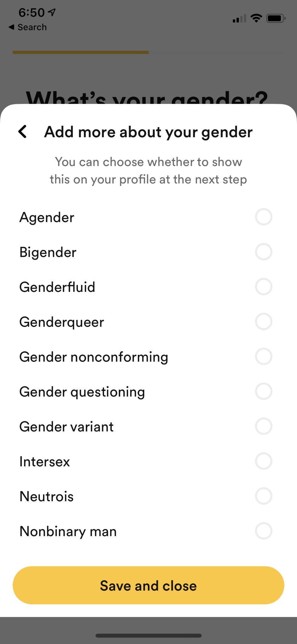Select the Genderqueer radio option
The height and width of the screenshot is (644, 297).
263,322
